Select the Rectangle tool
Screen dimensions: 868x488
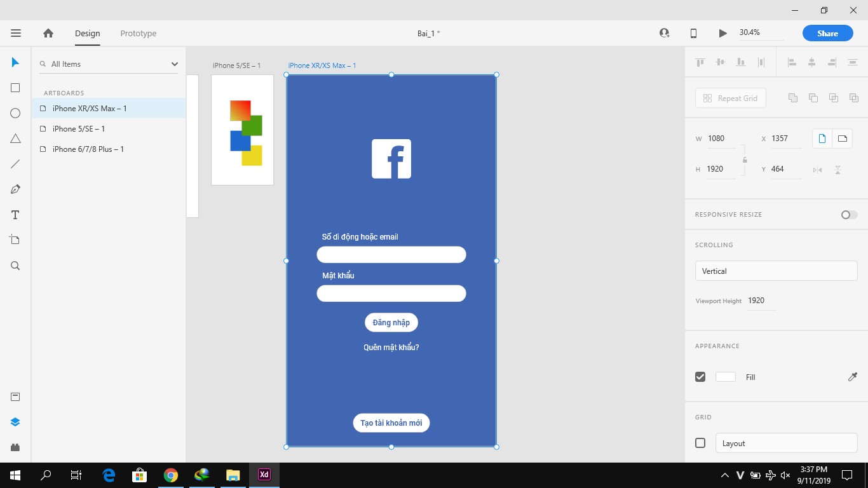15,88
